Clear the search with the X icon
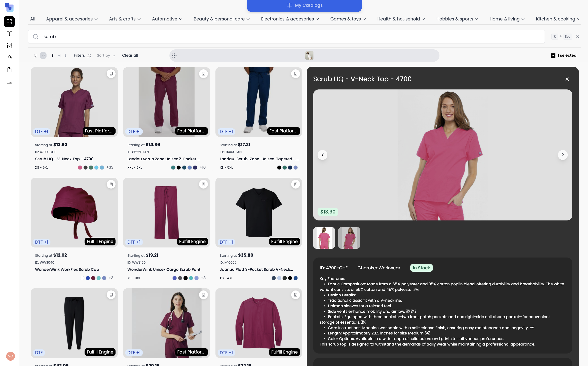Screen dimensions: 588x366 pos(578,37)
